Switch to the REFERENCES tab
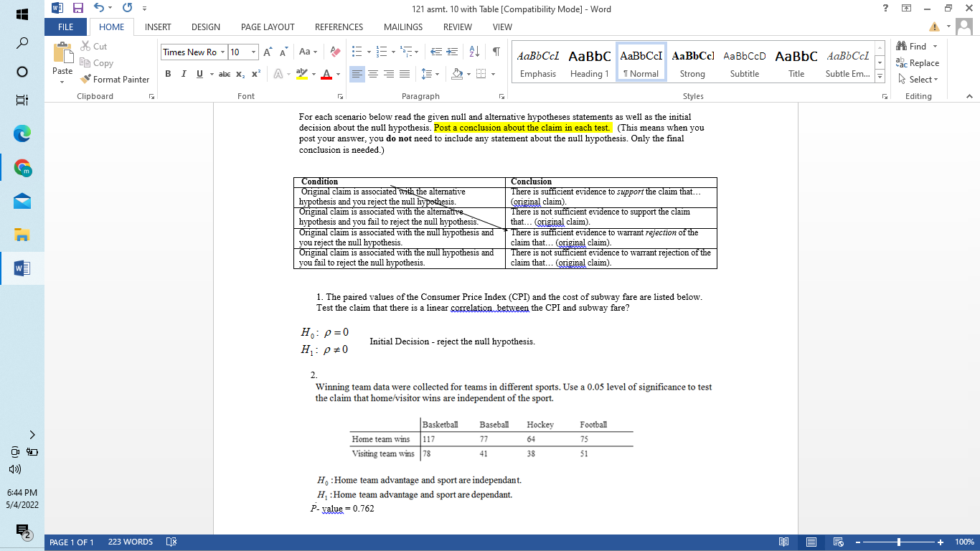980x551 pixels. click(x=339, y=27)
